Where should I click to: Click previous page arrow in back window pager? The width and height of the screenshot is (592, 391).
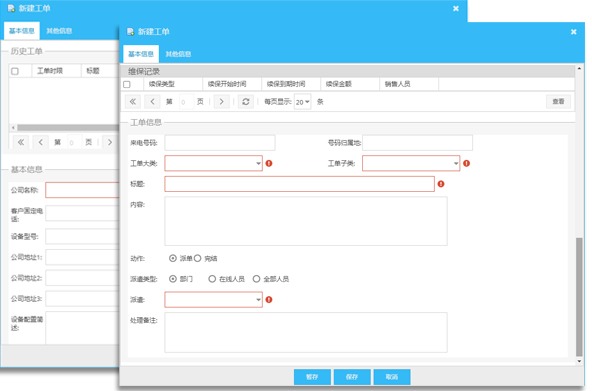click(x=40, y=142)
